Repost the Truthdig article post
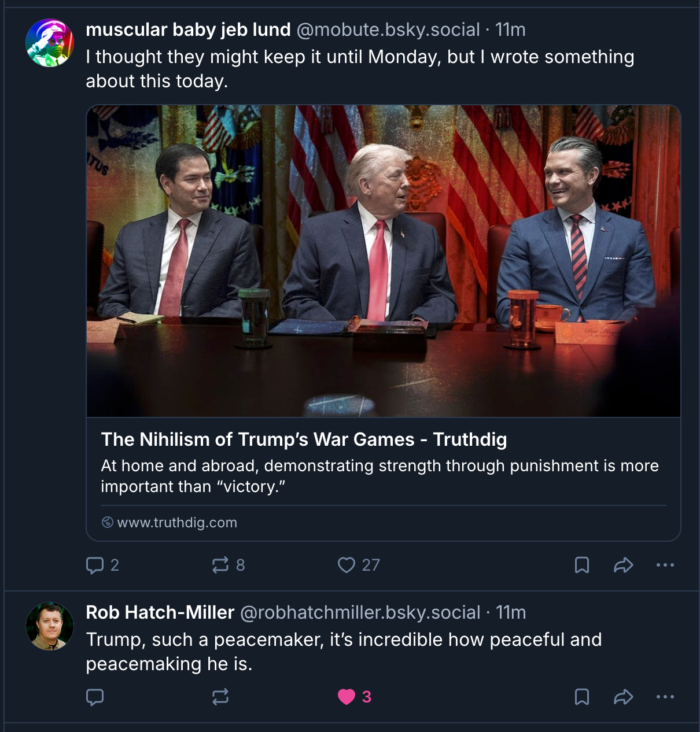This screenshot has height=732, width=700. coord(220,565)
